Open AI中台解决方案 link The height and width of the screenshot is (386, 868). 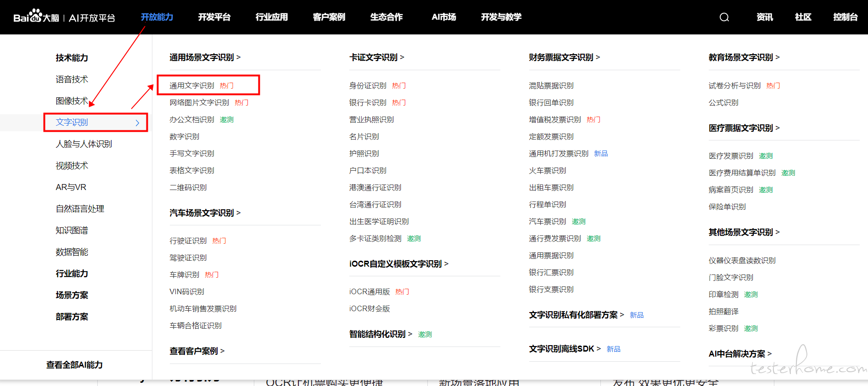740,354
